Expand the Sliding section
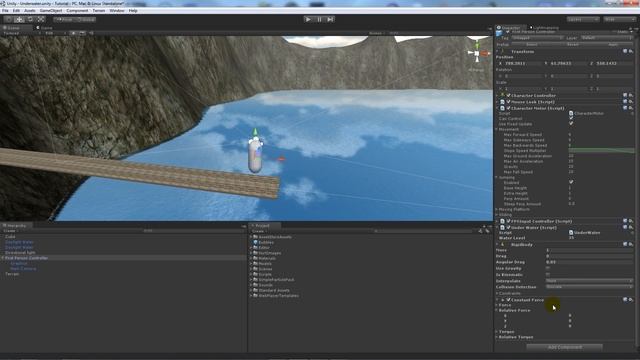This screenshot has height=360, width=640. coord(497,214)
